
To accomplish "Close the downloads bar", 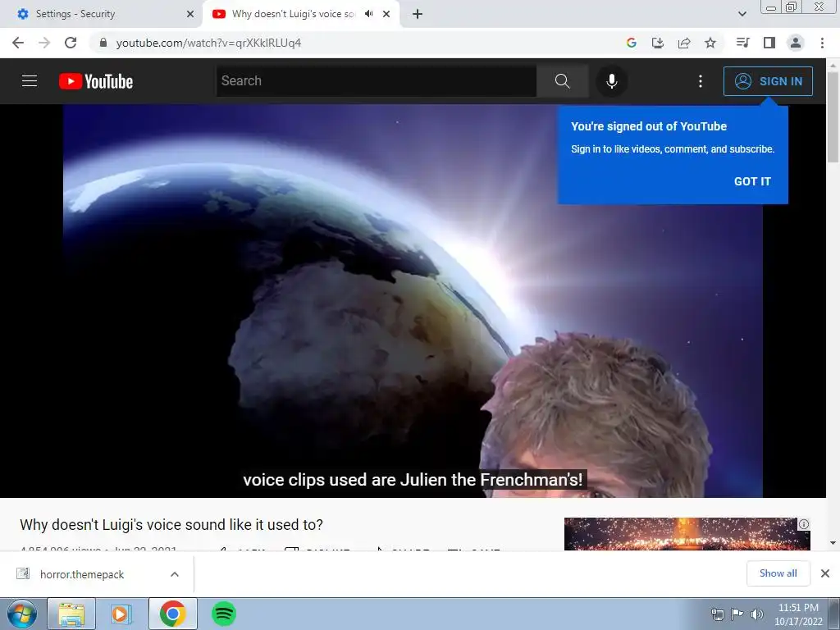I will [x=825, y=573].
